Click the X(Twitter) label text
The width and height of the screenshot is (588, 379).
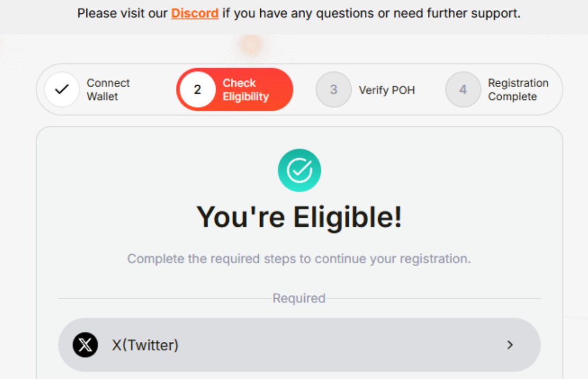click(145, 345)
